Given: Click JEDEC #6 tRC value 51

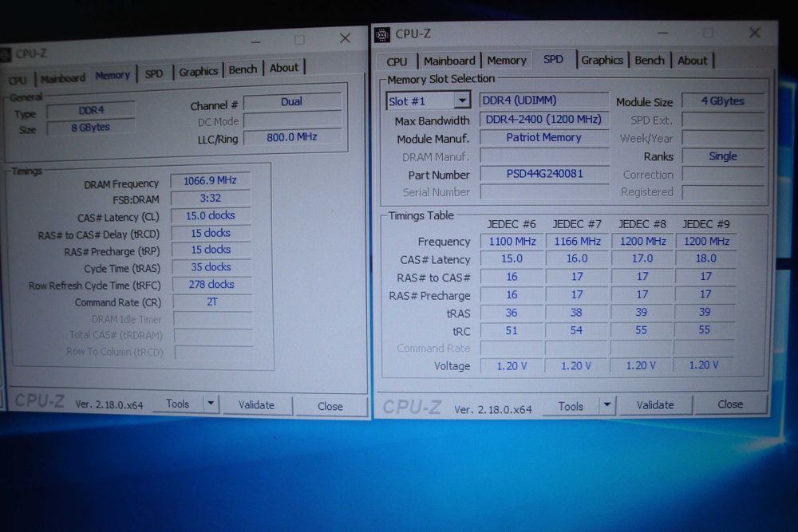Looking at the screenshot, I should click(x=512, y=330).
